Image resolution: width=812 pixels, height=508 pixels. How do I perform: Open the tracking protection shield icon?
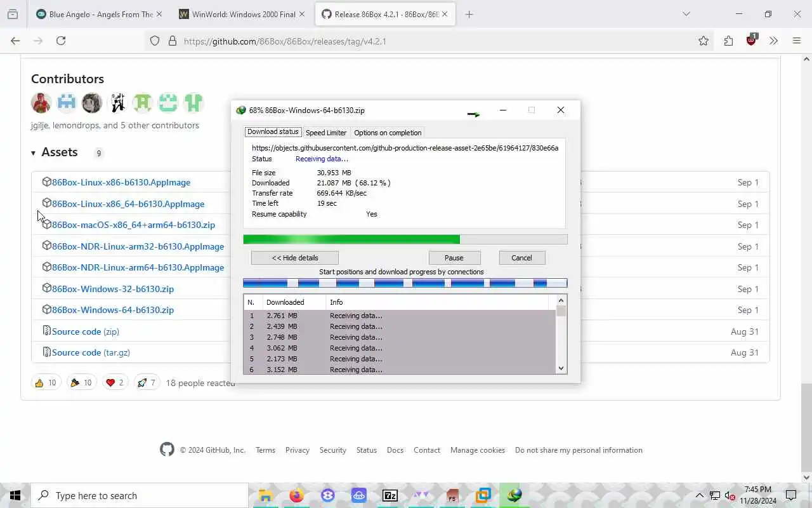pyautogui.click(x=155, y=41)
